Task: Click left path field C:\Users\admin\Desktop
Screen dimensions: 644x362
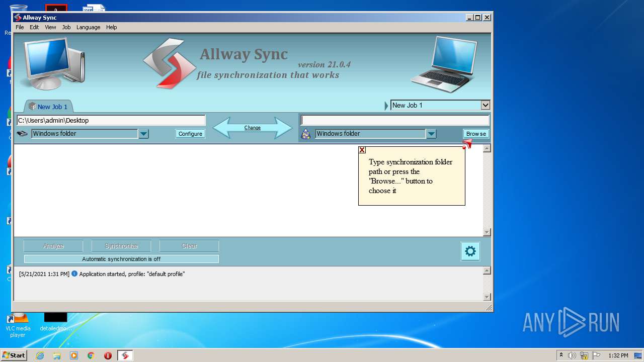Action: click(x=111, y=120)
